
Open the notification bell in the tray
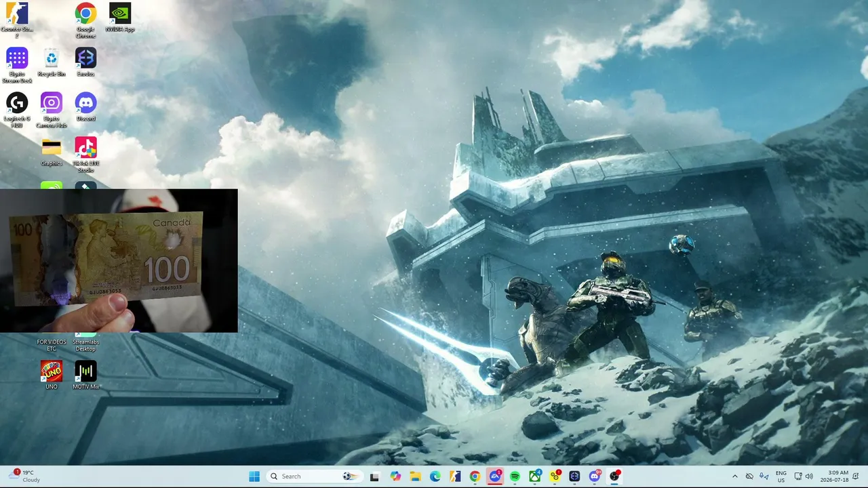click(856, 476)
